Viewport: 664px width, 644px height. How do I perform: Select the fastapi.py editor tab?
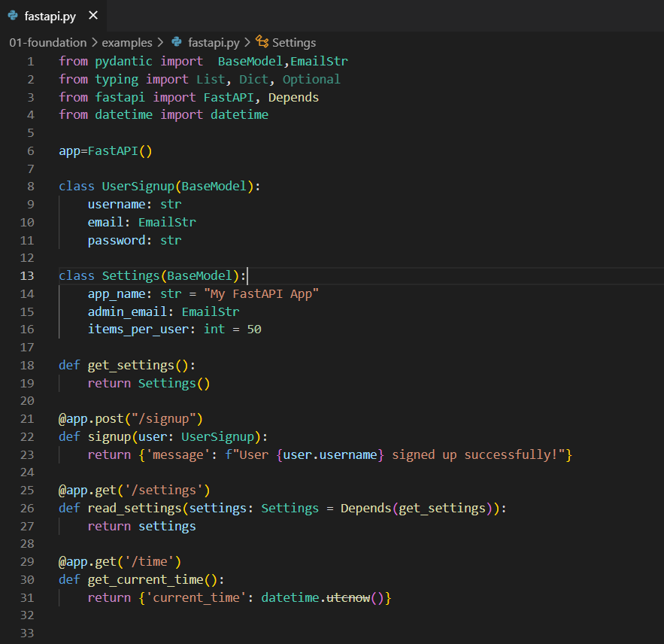[x=53, y=16]
